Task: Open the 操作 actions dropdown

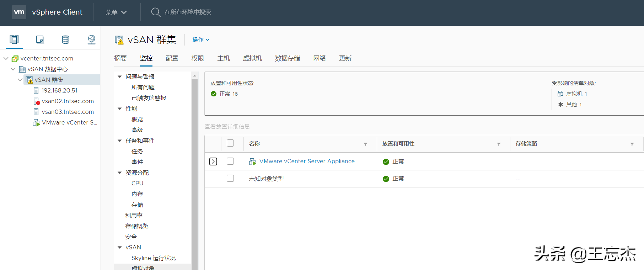Action: point(201,40)
